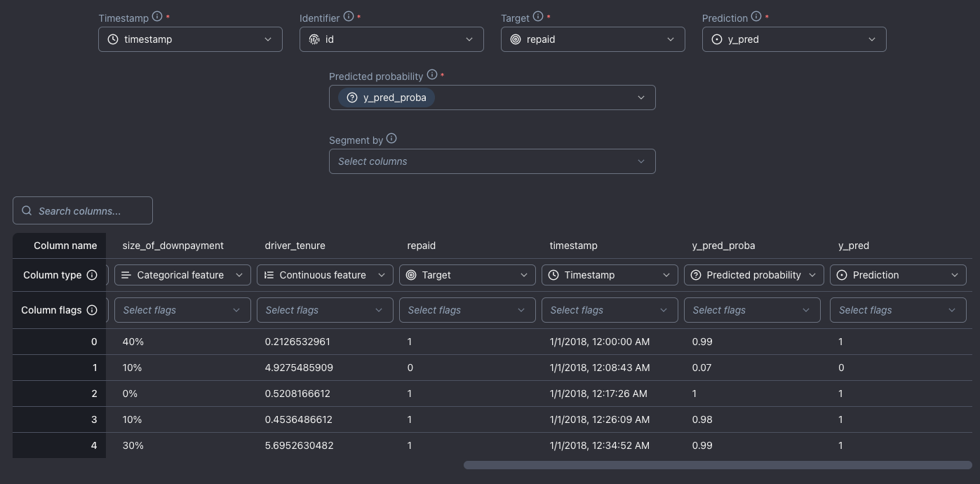This screenshot has width=980, height=484.
Task: Click the info icon beside Segment by
Action: coord(391,139)
